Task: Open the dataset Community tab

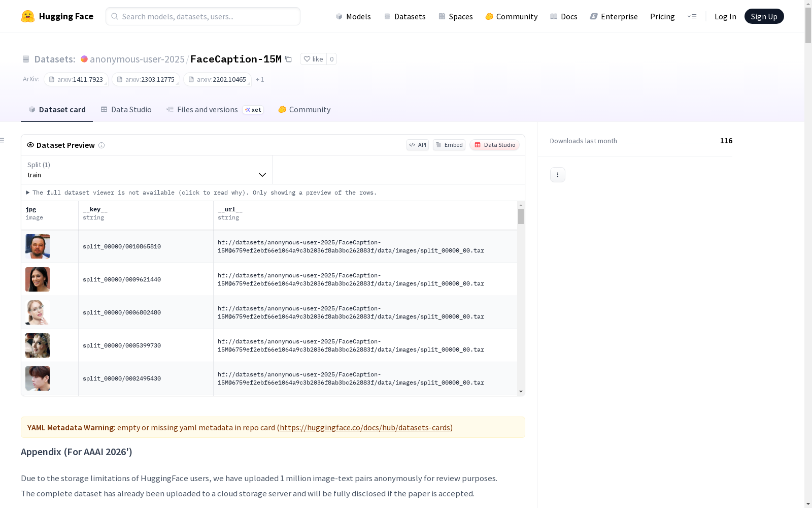Action: [304, 110]
